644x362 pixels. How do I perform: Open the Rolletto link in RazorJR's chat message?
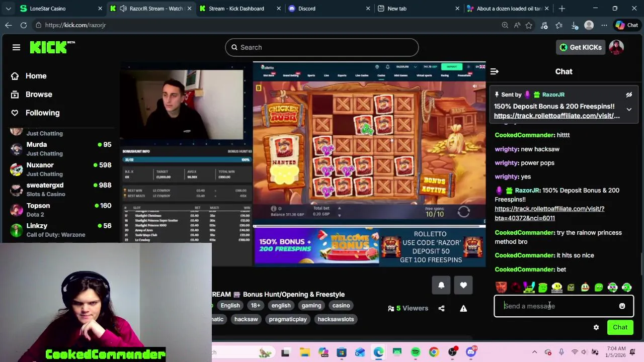pyautogui.click(x=549, y=213)
